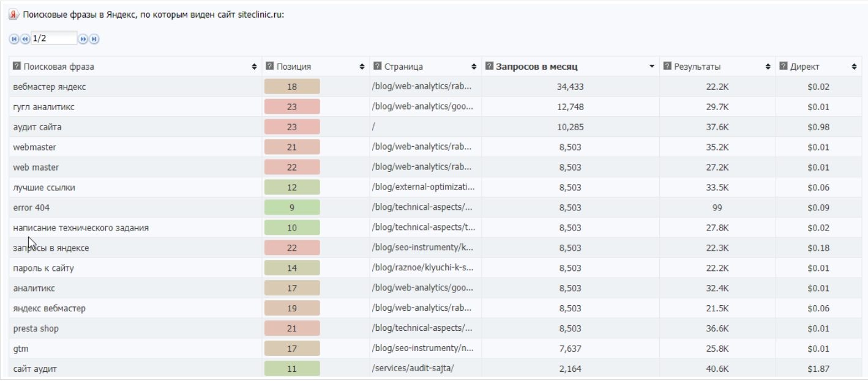The image size is (868, 381).
Task: Click help icon beside Директ header
Action: (x=784, y=66)
